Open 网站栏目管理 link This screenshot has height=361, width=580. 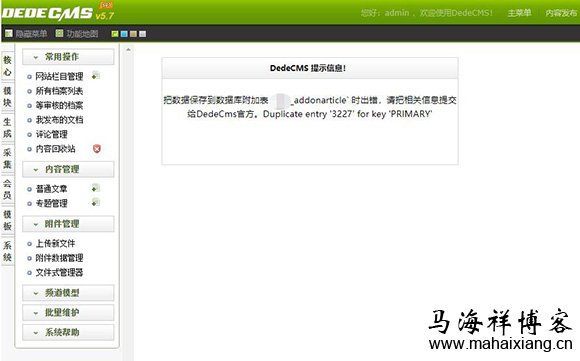pos(59,77)
